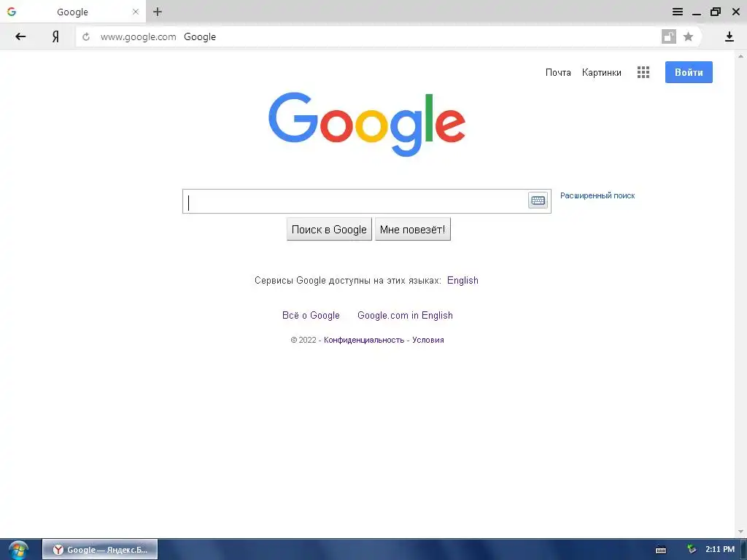Close the Google tab
Viewport: 747px width, 560px height.
coord(135,12)
